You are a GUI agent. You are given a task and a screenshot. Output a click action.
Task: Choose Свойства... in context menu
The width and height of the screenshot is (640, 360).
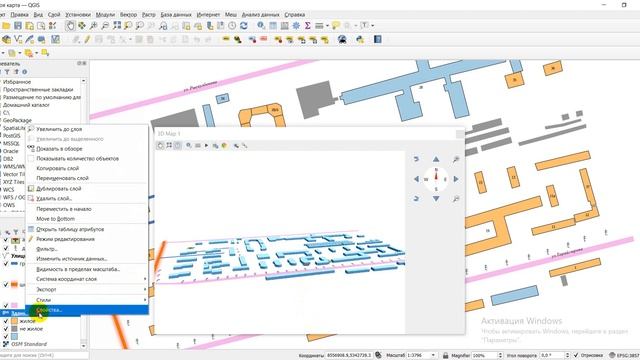click(87, 310)
